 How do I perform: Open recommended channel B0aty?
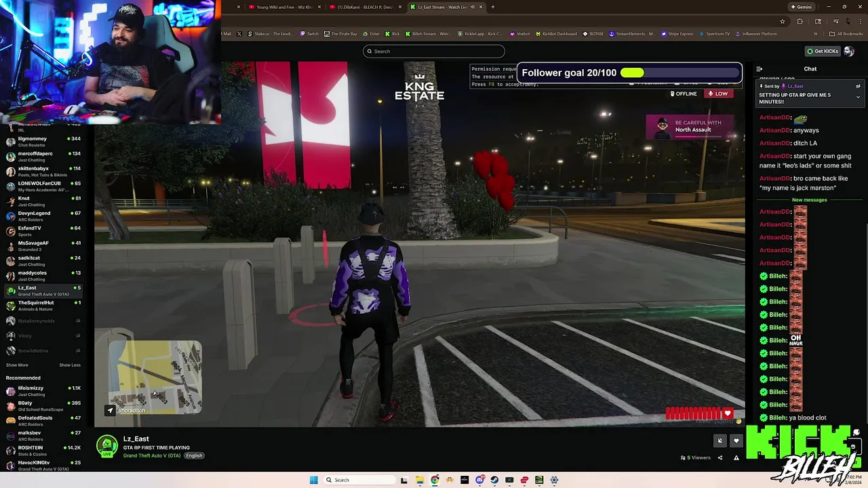coord(44,406)
